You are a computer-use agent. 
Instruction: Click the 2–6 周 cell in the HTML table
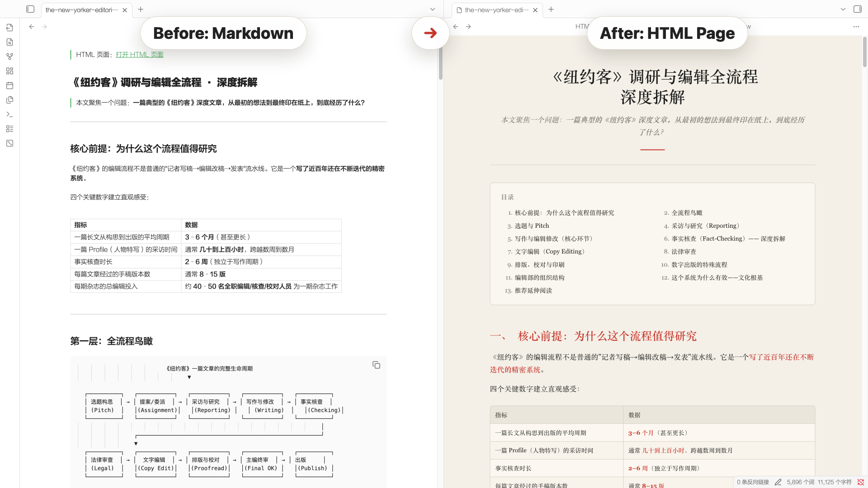[719, 469]
